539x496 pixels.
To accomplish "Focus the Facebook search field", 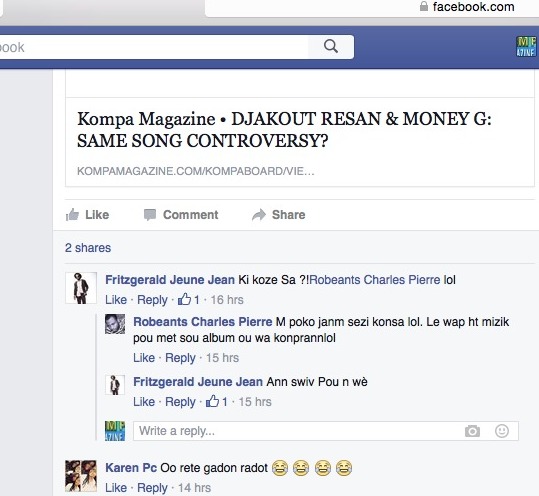I will click(154, 47).
